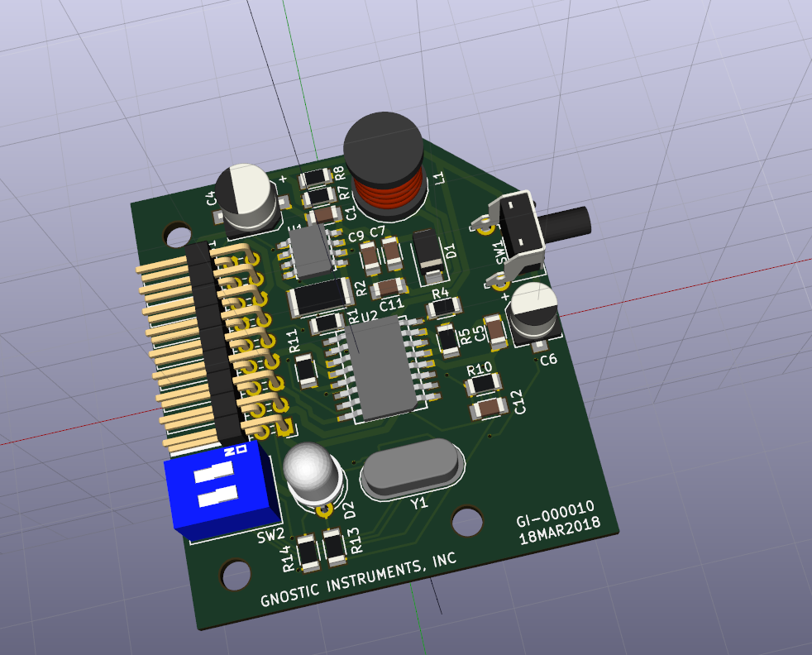The width and height of the screenshot is (812, 655).
Task: Click the 18MAR2018 date marking
Action: tap(560, 532)
